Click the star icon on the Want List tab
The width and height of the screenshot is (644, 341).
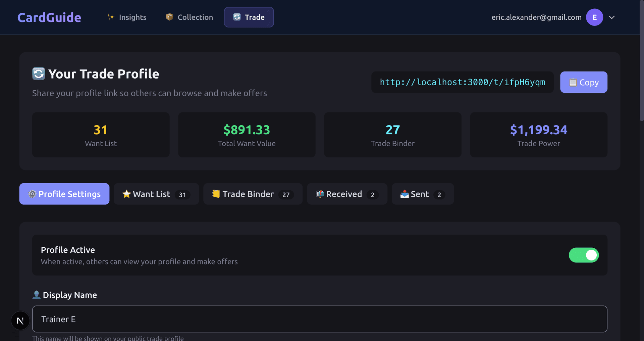[x=127, y=194]
